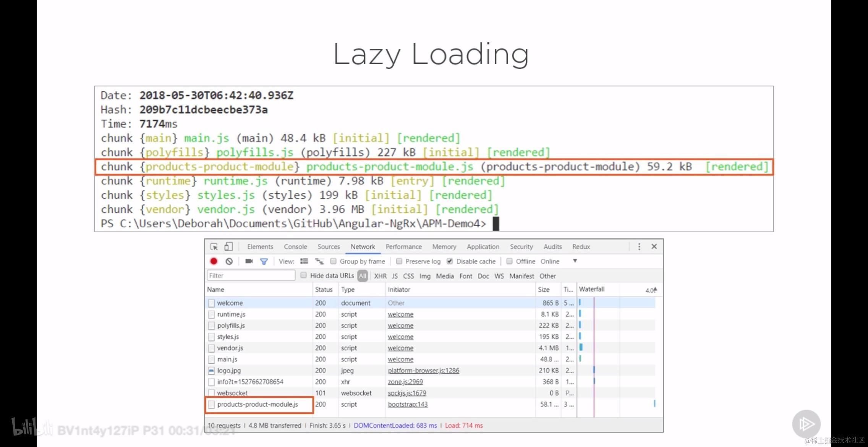Sort requests by the Waterfall column header

592,290
